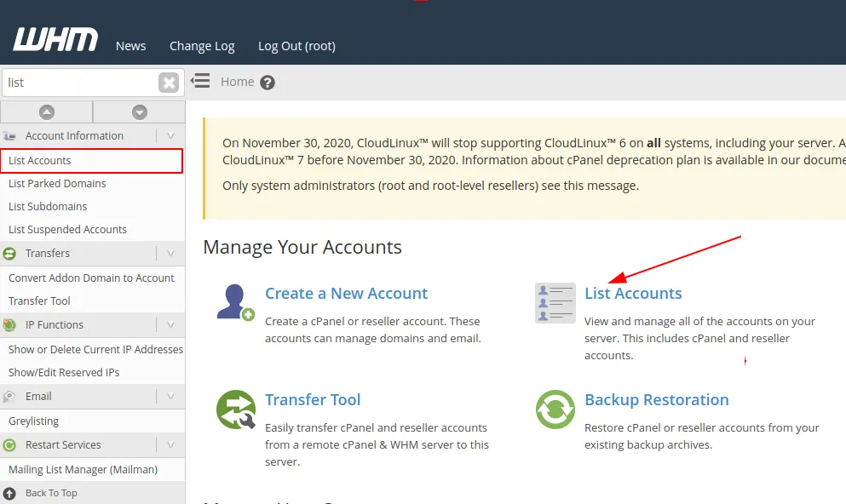The height and width of the screenshot is (504, 846).
Task: Collapse the IP Functions section chevron
Action: 170,325
